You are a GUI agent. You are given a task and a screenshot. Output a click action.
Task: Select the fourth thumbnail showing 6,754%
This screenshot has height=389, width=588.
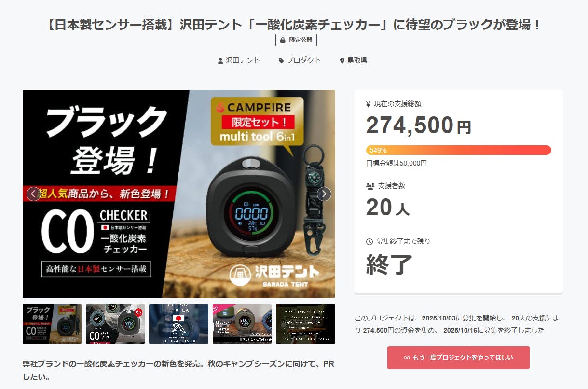(x=242, y=324)
